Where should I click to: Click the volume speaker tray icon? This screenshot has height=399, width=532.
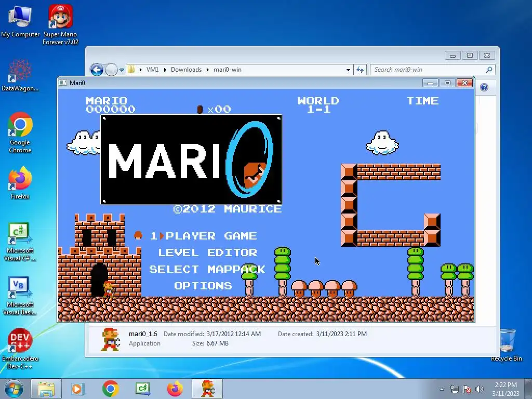click(x=480, y=389)
